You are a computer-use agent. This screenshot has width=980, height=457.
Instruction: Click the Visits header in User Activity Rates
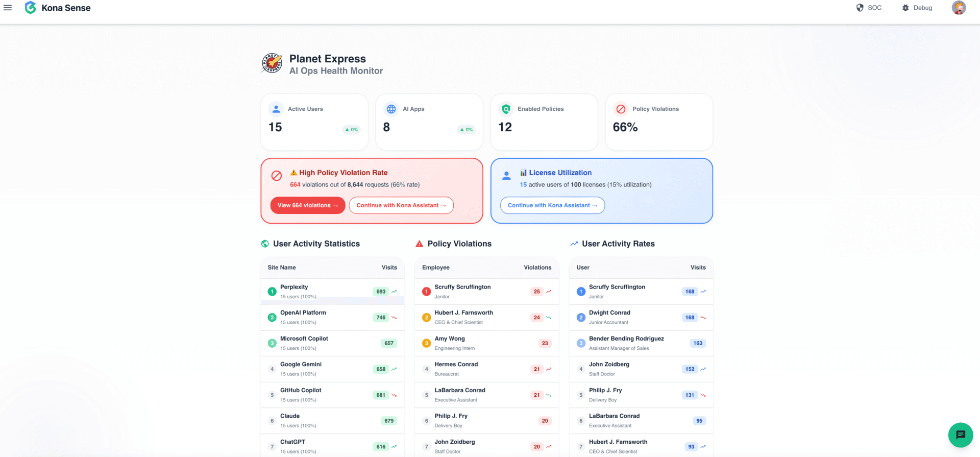point(698,268)
